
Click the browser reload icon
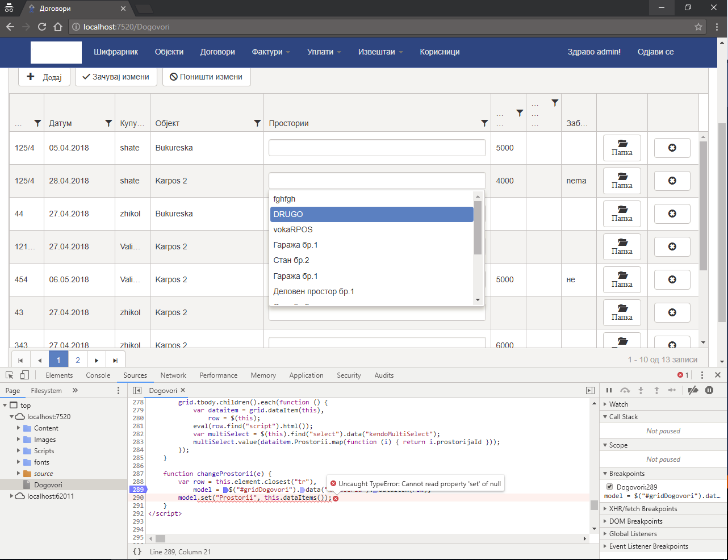pyautogui.click(x=42, y=27)
